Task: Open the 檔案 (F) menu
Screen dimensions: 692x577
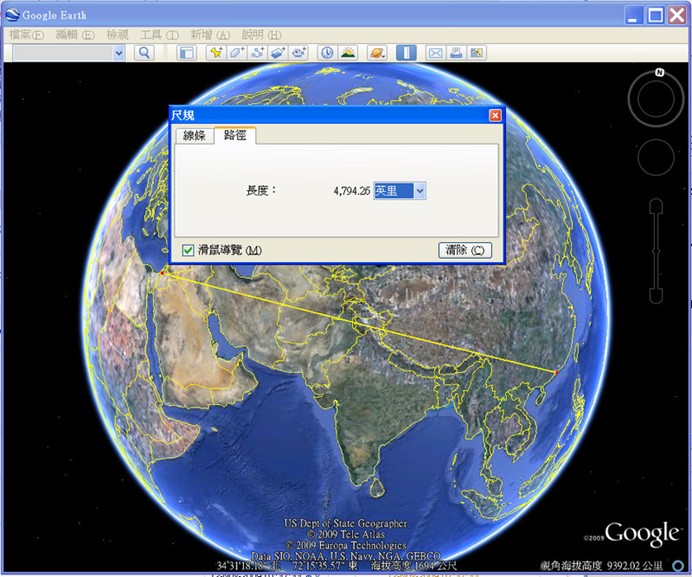Action: (26, 35)
